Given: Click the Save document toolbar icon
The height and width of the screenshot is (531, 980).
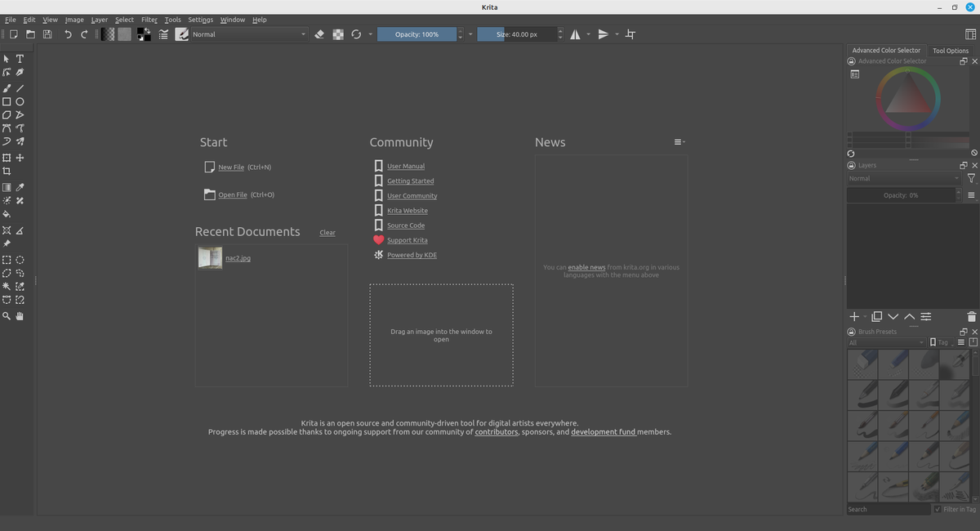Looking at the screenshot, I should [x=47, y=34].
